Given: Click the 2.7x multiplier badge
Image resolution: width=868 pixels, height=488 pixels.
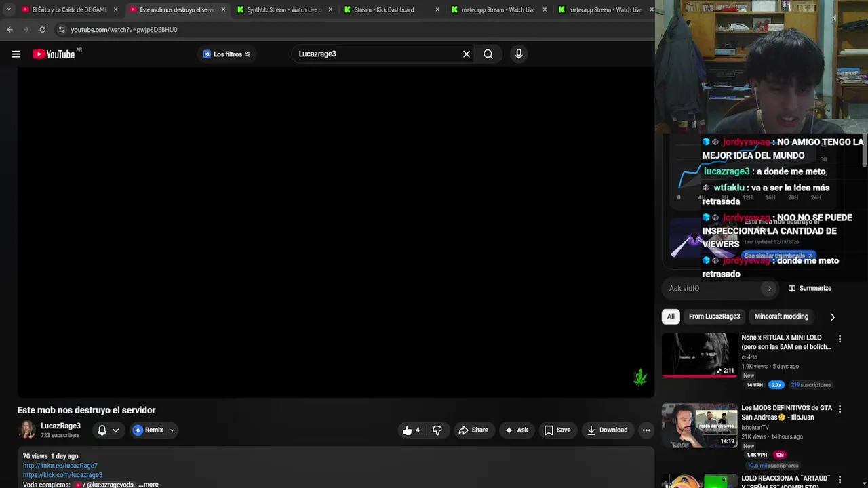Looking at the screenshot, I should pyautogui.click(x=776, y=385).
